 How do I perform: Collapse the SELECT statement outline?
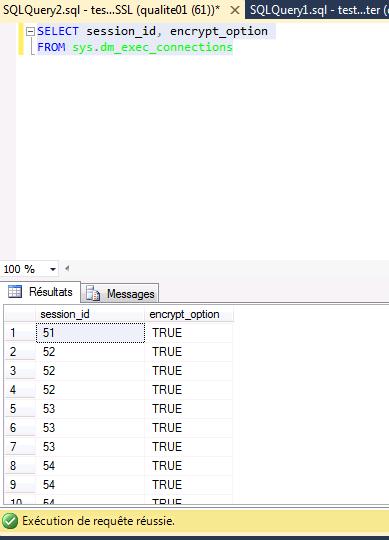coord(31,32)
